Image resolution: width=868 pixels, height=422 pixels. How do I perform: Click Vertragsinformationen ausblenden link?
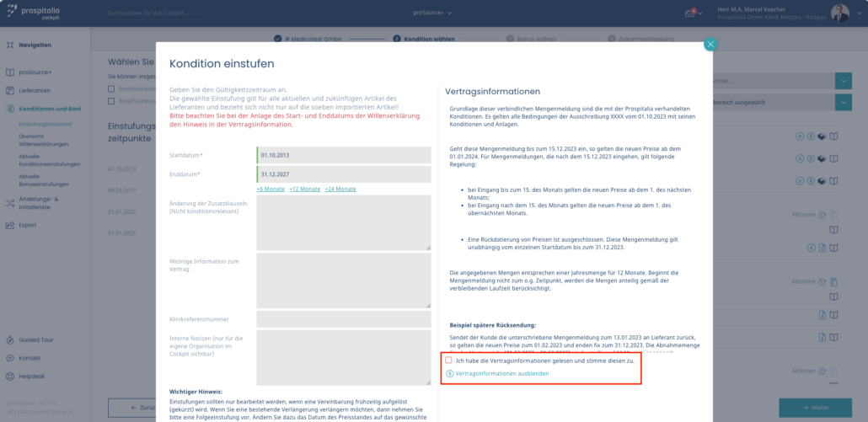click(x=502, y=374)
